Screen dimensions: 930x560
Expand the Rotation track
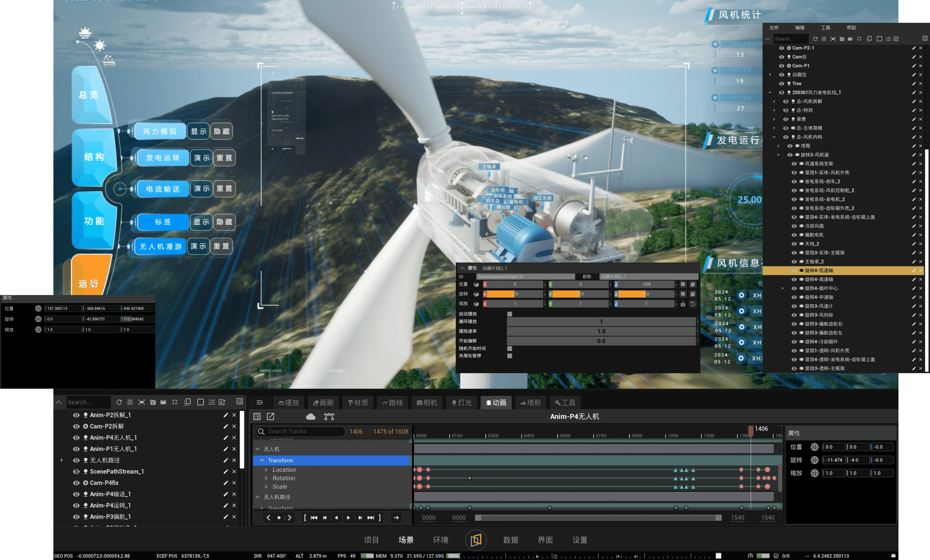click(x=266, y=478)
